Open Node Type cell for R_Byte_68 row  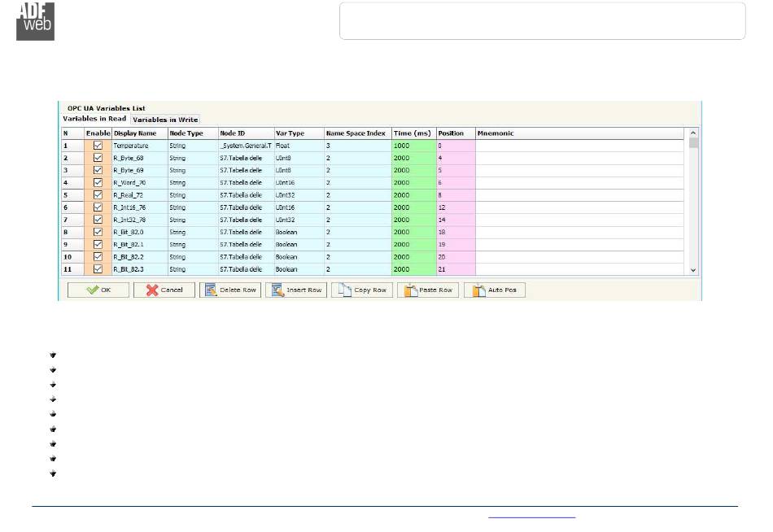pos(191,158)
